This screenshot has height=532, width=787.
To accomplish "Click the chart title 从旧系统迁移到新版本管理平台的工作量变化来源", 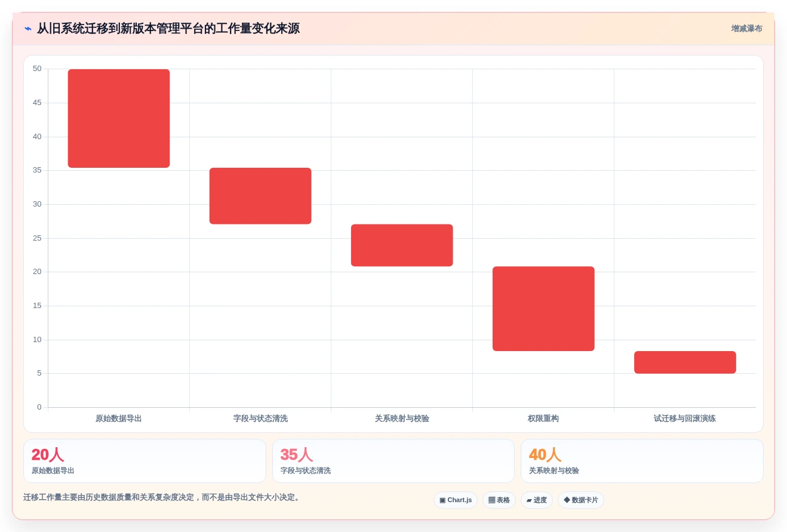I will (x=168, y=29).
